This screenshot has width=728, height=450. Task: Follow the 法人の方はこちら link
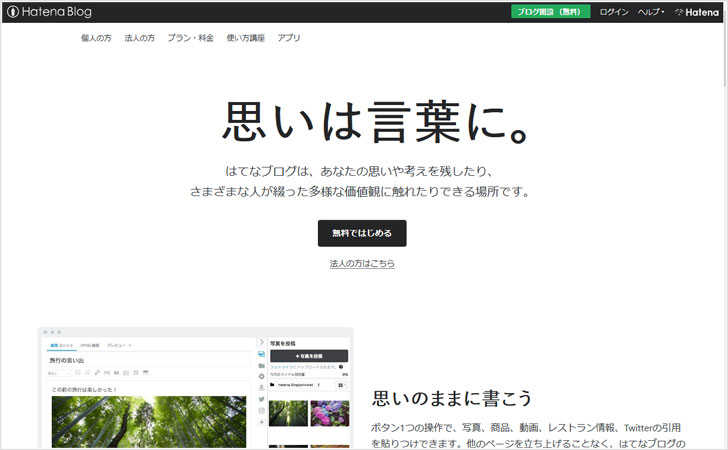(x=362, y=263)
